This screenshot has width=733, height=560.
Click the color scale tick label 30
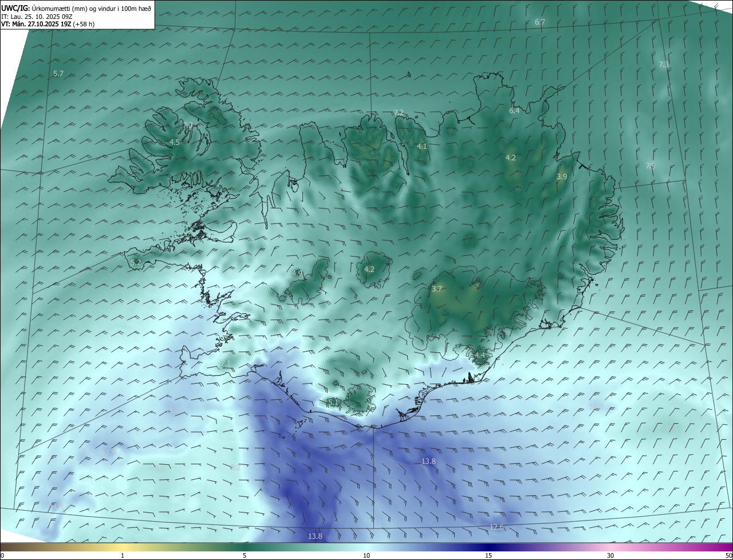coord(610,555)
